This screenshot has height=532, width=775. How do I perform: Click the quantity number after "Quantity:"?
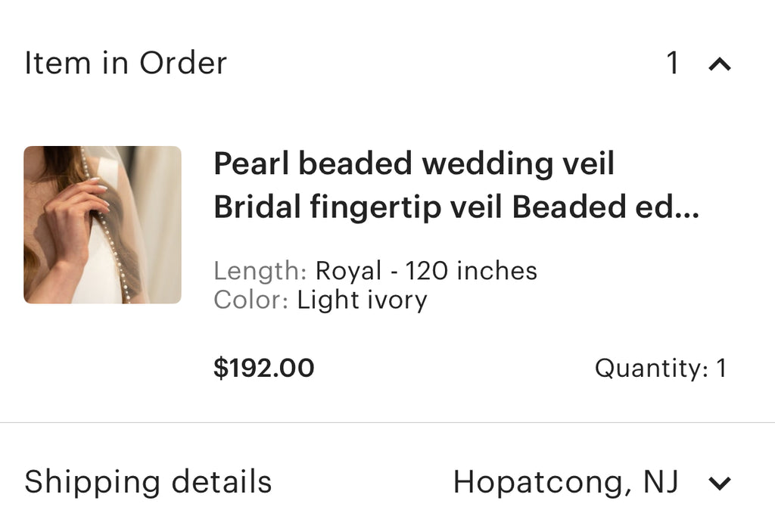pyautogui.click(x=721, y=369)
